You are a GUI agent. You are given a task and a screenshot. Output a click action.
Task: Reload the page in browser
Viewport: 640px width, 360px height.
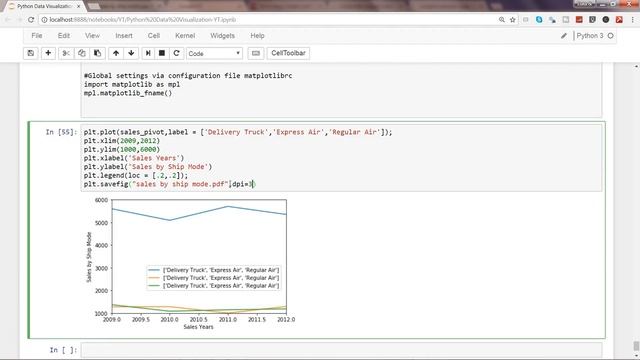click(31, 20)
